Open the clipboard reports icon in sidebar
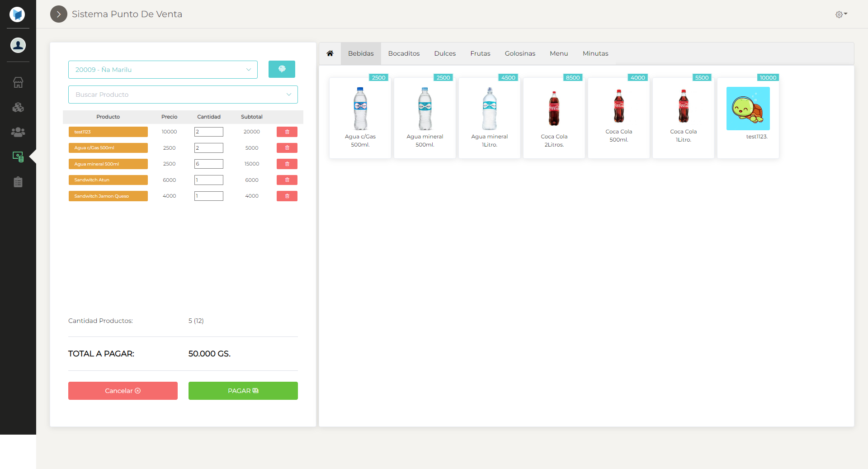Screen dimensions: 868x469 click(18, 182)
